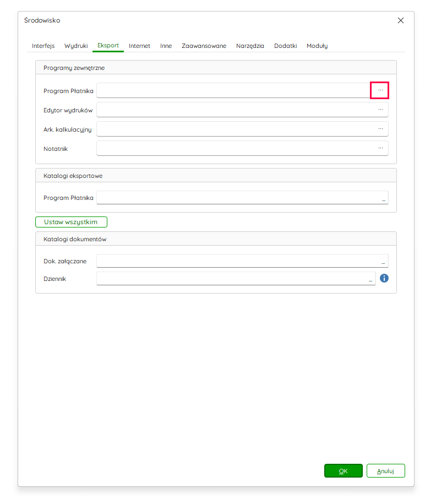Browse for Notatnik program path

pyautogui.click(x=380, y=148)
